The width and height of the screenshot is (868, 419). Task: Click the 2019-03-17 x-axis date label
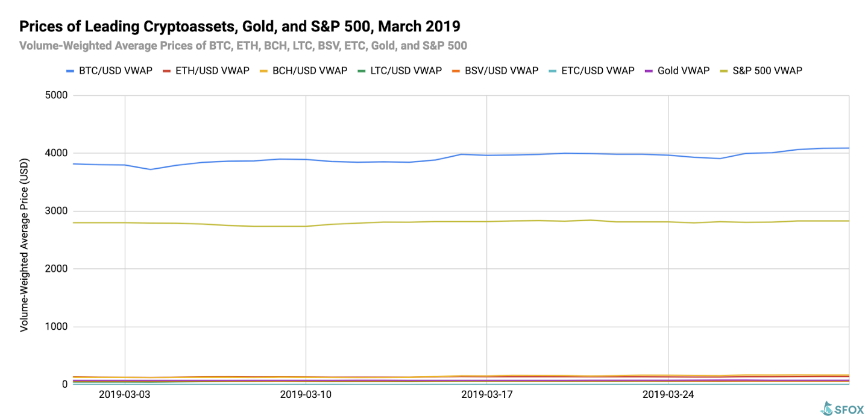point(486,395)
